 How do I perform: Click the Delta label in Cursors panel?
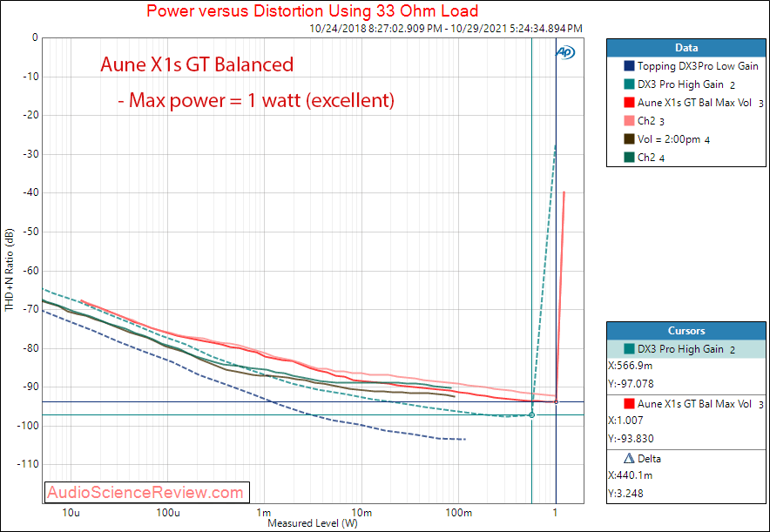point(649,459)
